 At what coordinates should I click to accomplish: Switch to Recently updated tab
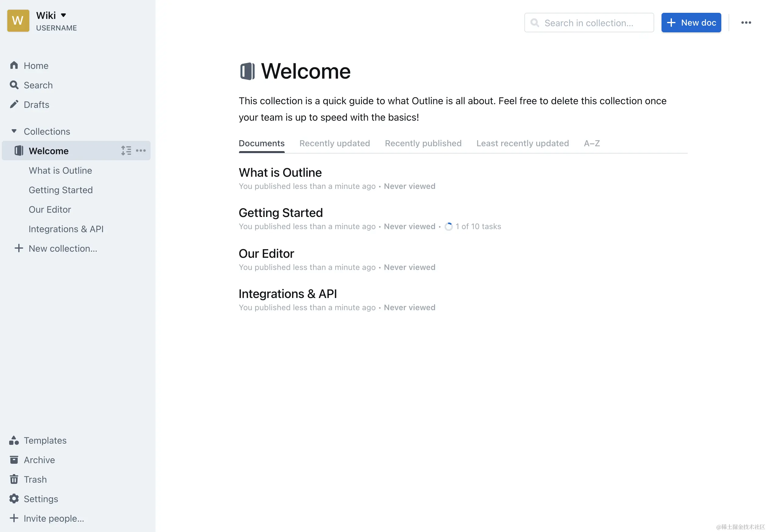click(334, 143)
